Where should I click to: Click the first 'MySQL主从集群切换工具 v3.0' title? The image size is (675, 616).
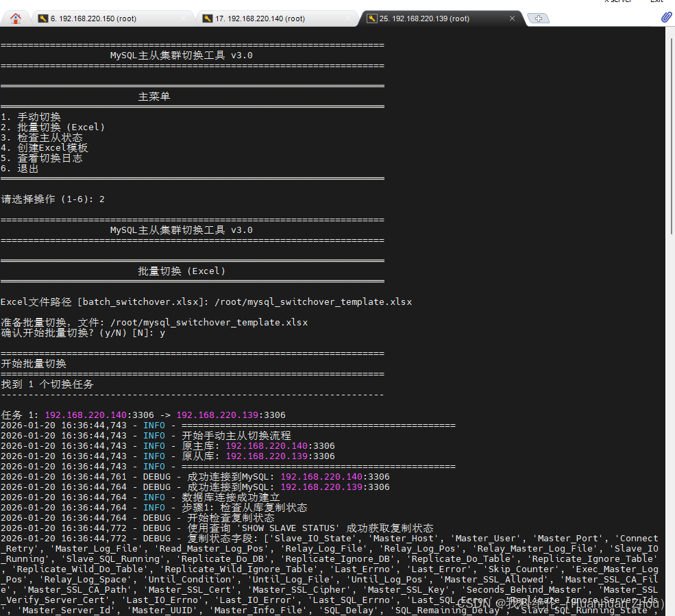(x=181, y=56)
